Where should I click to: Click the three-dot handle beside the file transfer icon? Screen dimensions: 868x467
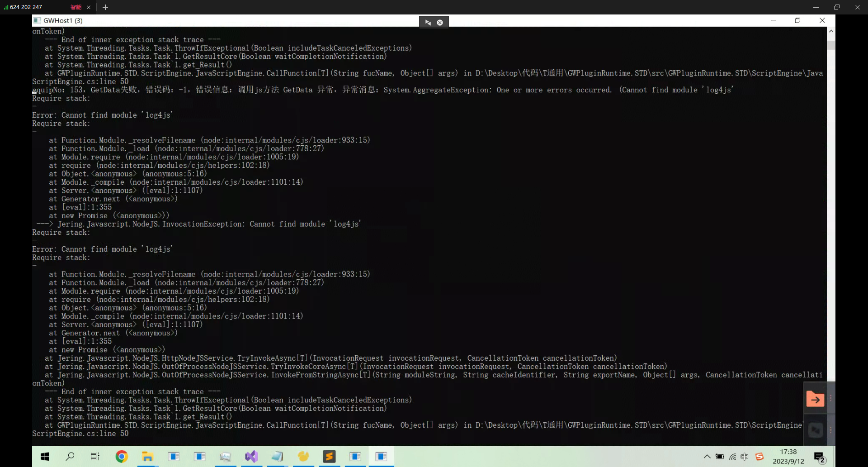click(x=830, y=398)
